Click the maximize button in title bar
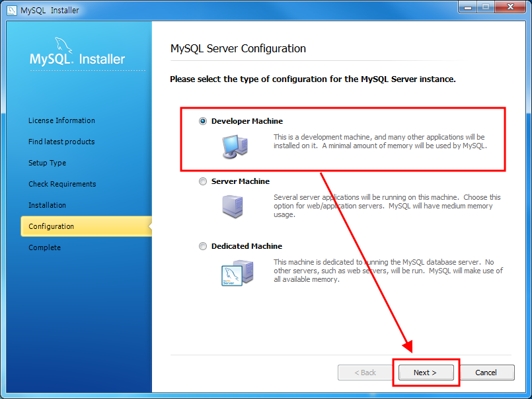This screenshot has height=399, width=532. tap(486, 7)
